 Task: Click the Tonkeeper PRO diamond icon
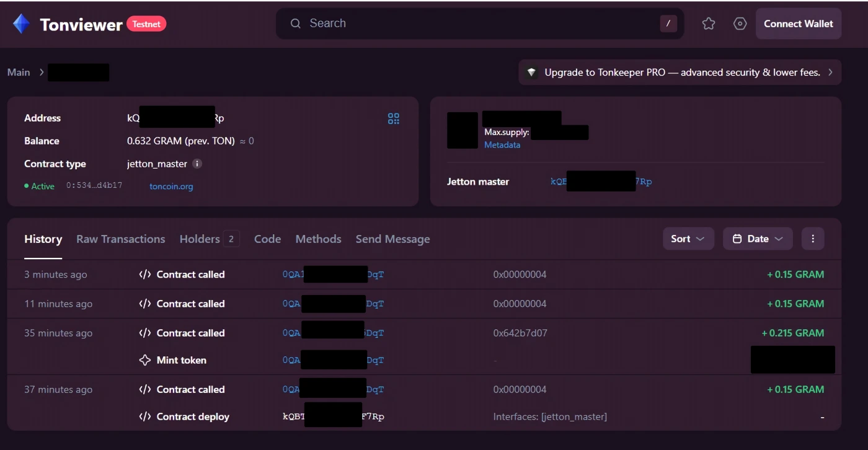point(531,73)
